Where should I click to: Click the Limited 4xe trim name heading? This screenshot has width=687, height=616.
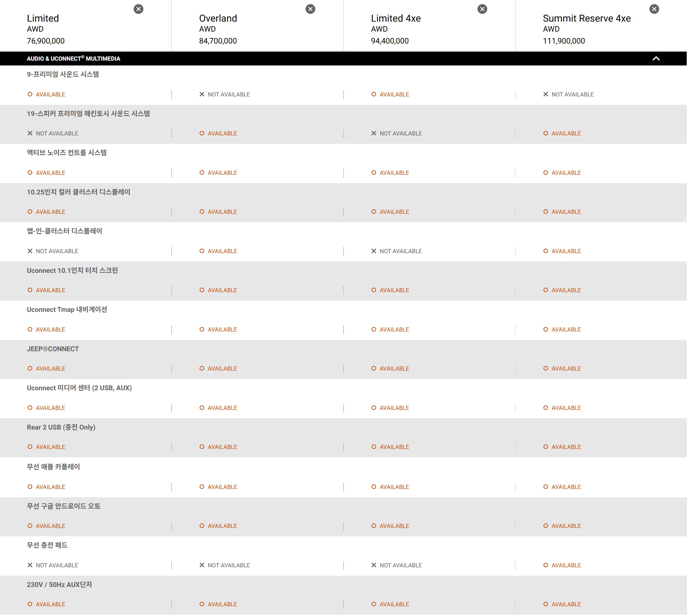coord(396,18)
